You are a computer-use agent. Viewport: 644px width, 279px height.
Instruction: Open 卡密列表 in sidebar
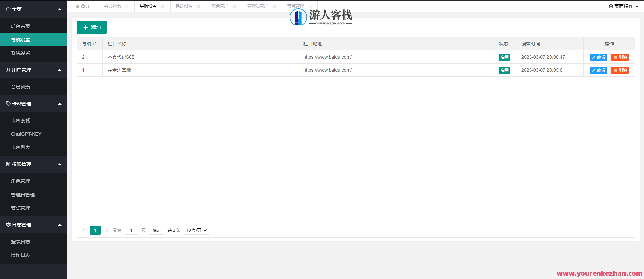[33, 147]
